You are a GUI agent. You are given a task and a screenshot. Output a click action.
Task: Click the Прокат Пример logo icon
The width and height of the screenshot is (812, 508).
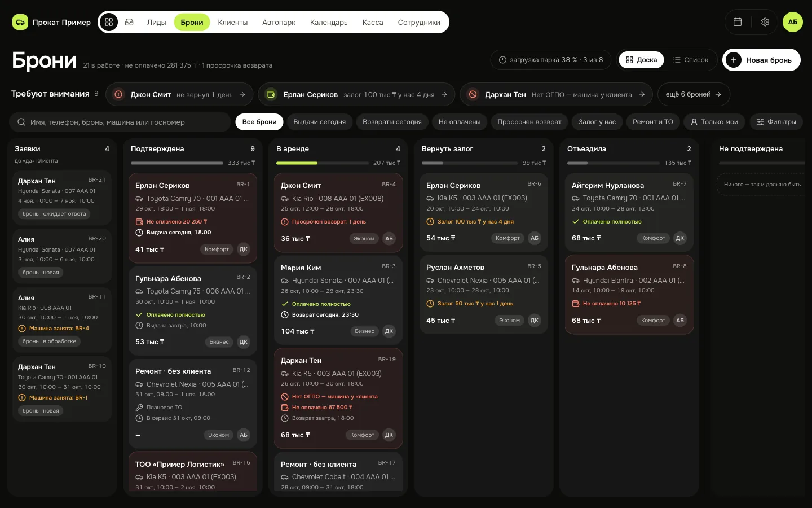click(x=20, y=22)
